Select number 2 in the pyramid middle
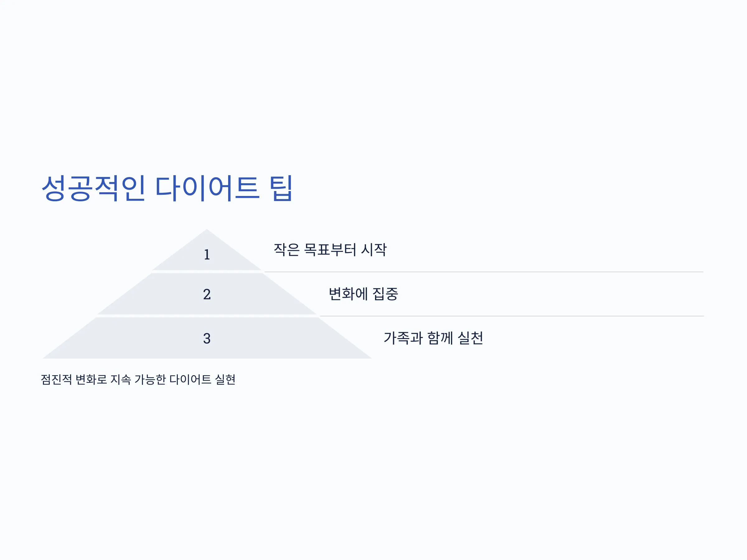Image resolution: width=747 pixels, height=560 pixels. tap(207, 294)
